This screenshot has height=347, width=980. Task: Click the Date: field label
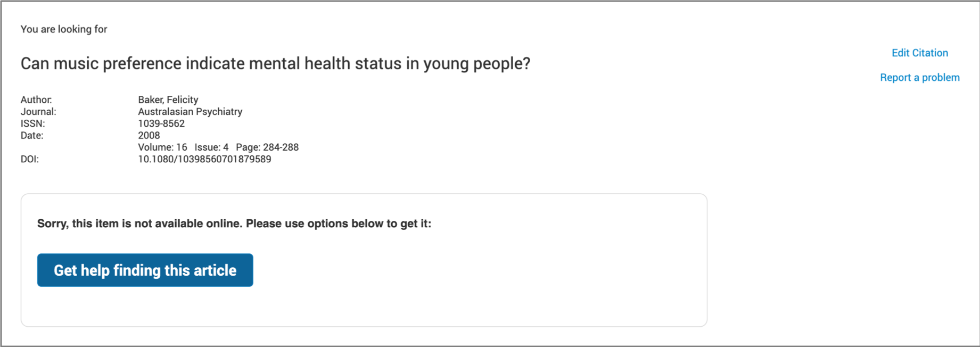[32, 135]
